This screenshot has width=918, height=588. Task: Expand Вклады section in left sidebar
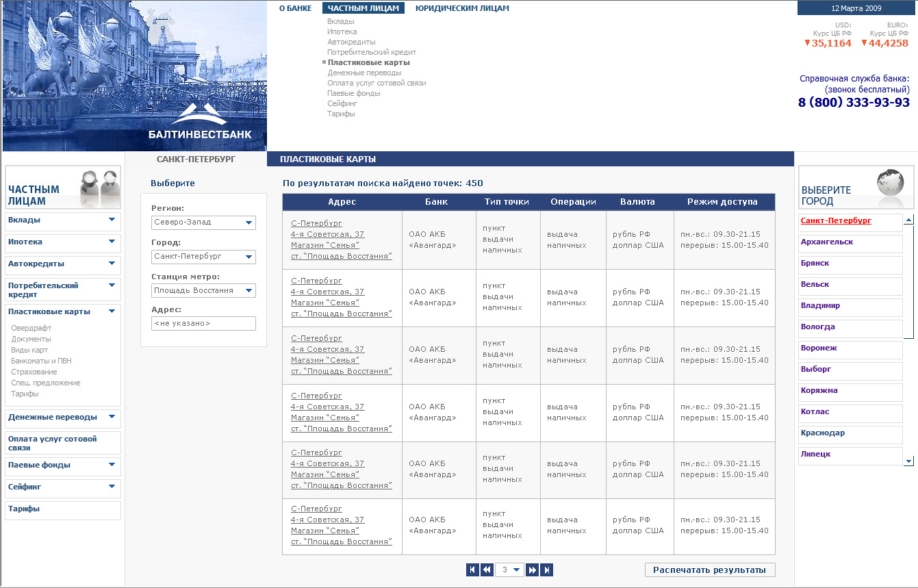112,220
